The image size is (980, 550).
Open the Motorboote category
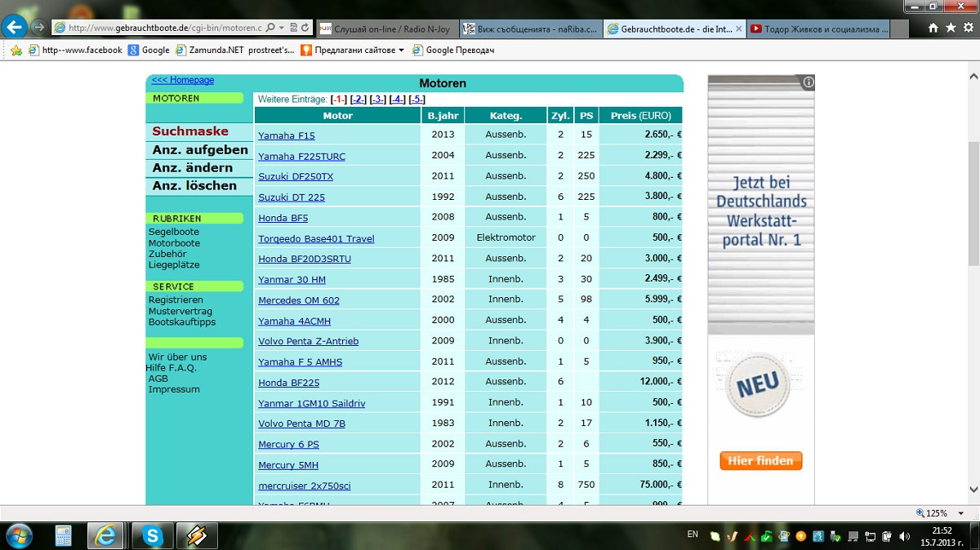coord(174,243)
